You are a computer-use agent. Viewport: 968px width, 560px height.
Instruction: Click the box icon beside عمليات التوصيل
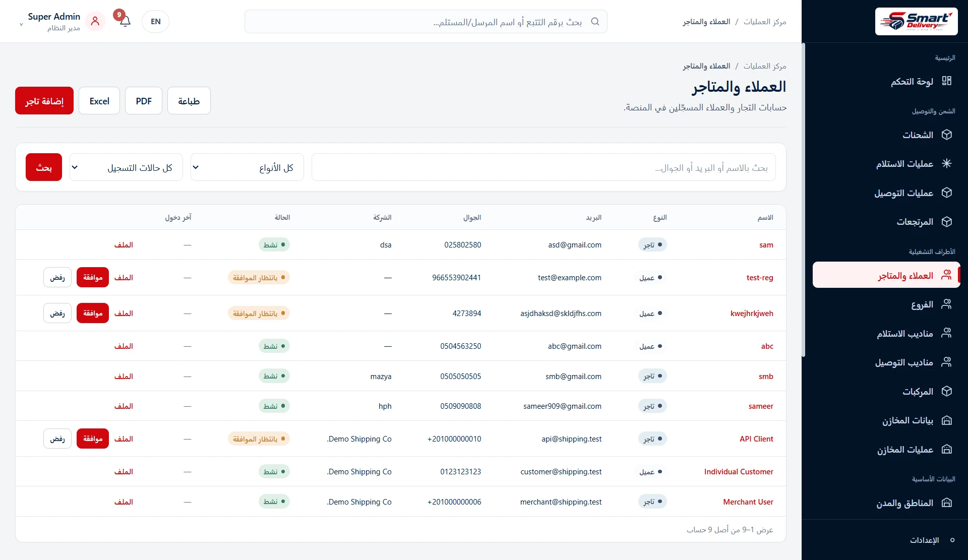(x=946, y=193)
